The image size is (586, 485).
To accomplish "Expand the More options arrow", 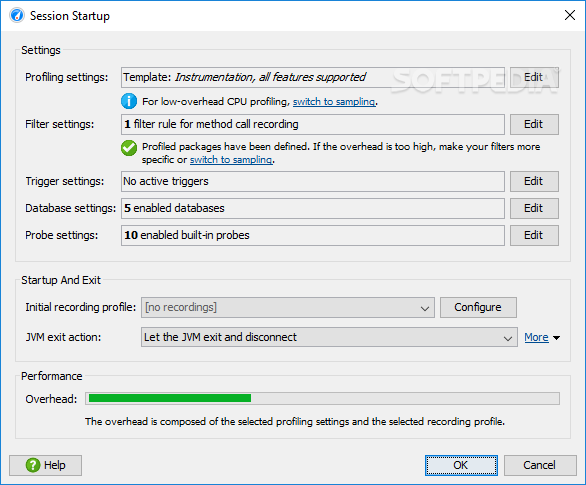I will (556, 338).
